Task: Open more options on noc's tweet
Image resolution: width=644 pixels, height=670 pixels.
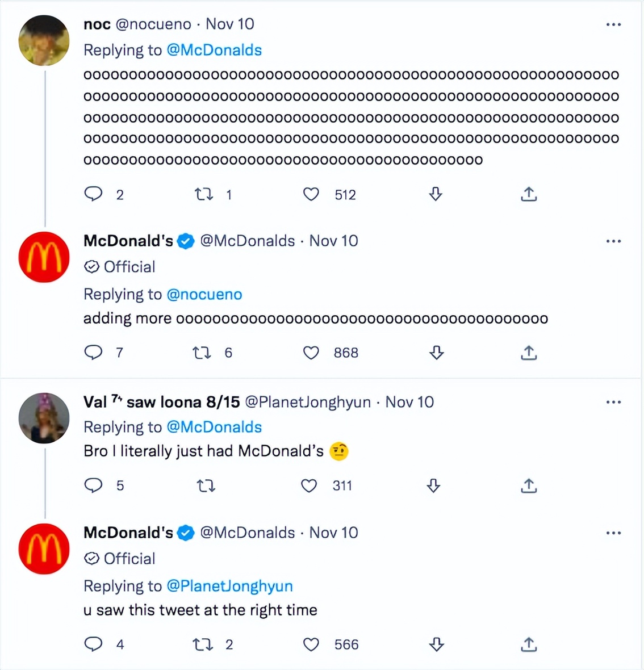Action: pyautogui.click(x=613, y=25)
